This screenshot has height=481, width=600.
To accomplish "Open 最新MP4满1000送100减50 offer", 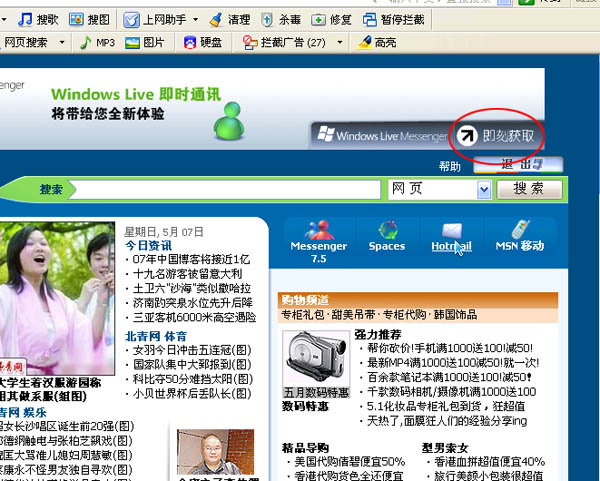I will (x=453, y=363).
